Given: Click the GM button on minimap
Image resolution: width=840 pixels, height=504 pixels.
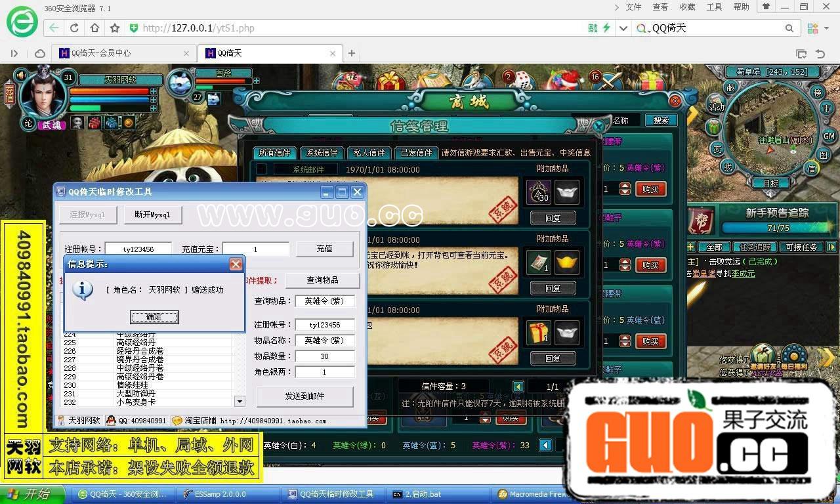Looking at the screenshot, I should 829,136.
